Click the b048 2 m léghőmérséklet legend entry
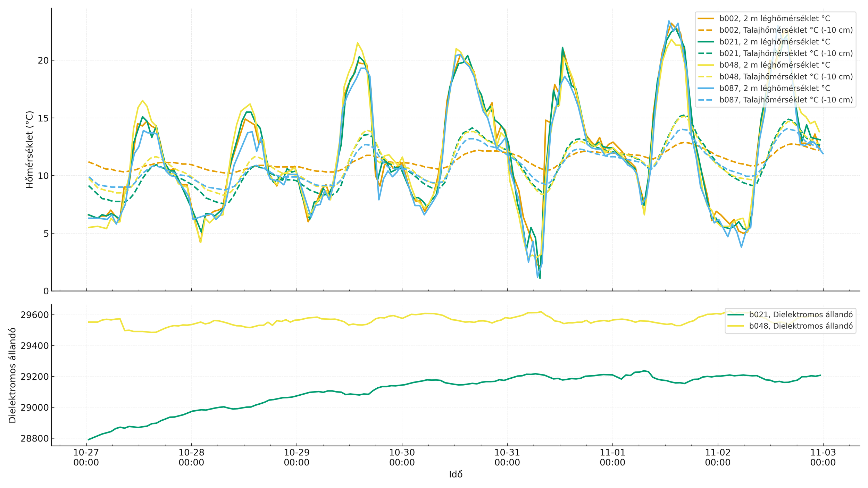 tap(774, 65)
